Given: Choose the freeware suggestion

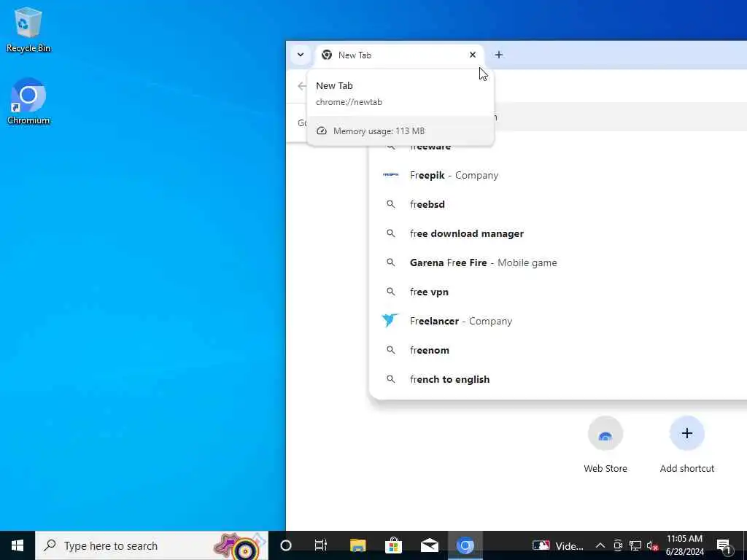Looking at the screenshot, I should [x=557, y=147].
